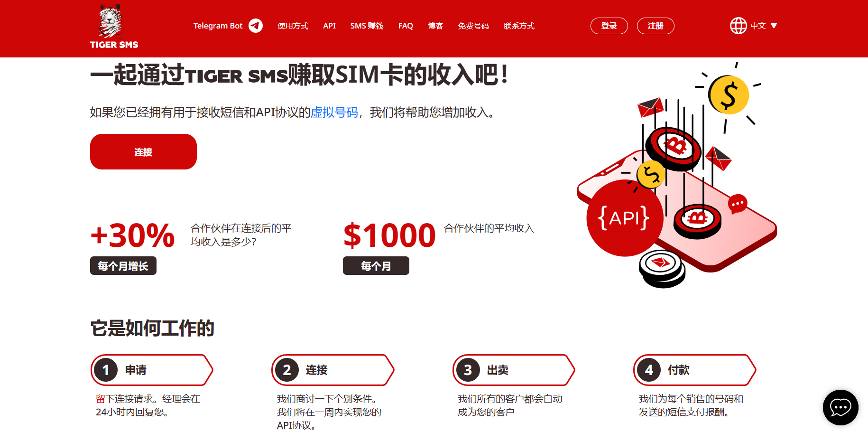Click the yellow dollar coin illustration
Image resolution: width=868 pixels, height=432 pixels.
click(729, 95)
